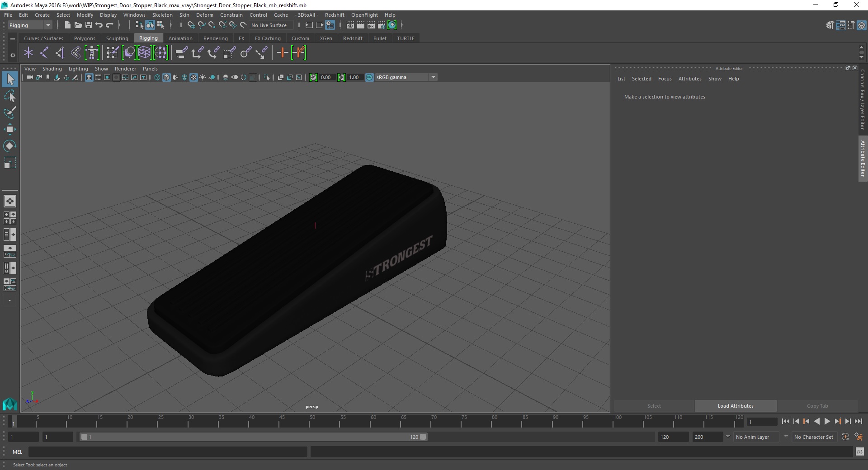
Task: Switch to the Polygons shelf tab
Action: coord(85,38)
